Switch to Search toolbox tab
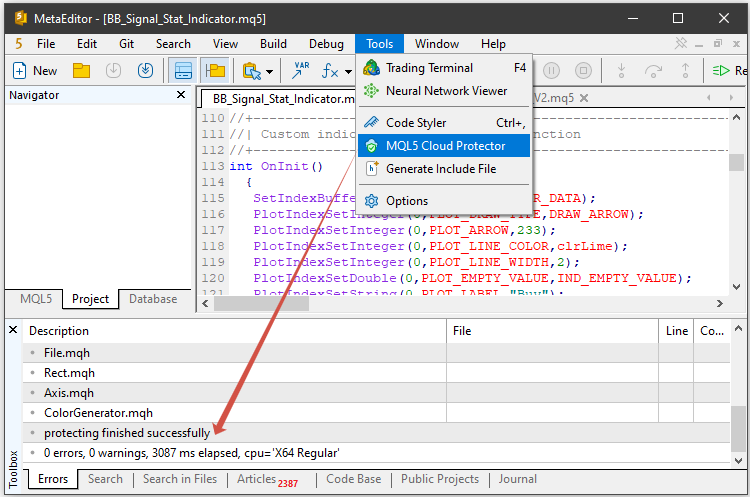 click(x=105, y=479)
